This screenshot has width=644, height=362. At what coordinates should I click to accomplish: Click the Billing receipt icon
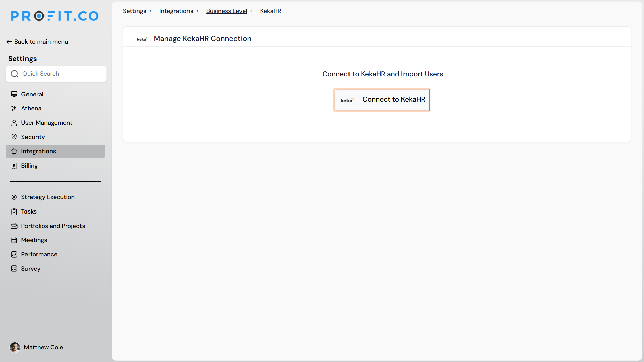(x=14, y=166)
